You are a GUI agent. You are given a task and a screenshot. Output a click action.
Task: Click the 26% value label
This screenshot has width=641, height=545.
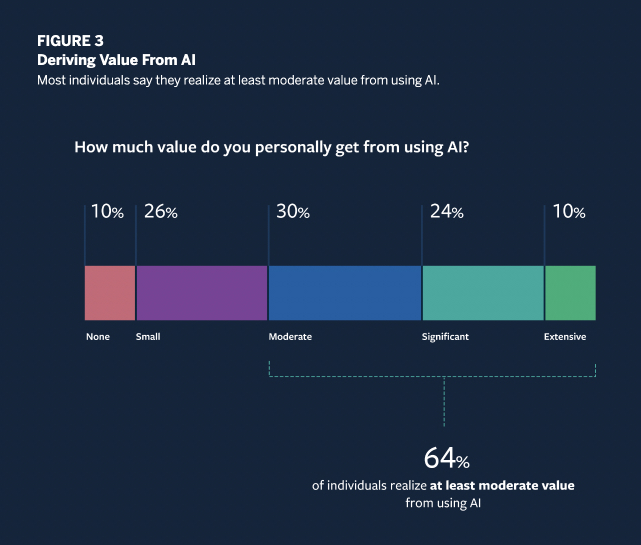(x=161, y=212)
